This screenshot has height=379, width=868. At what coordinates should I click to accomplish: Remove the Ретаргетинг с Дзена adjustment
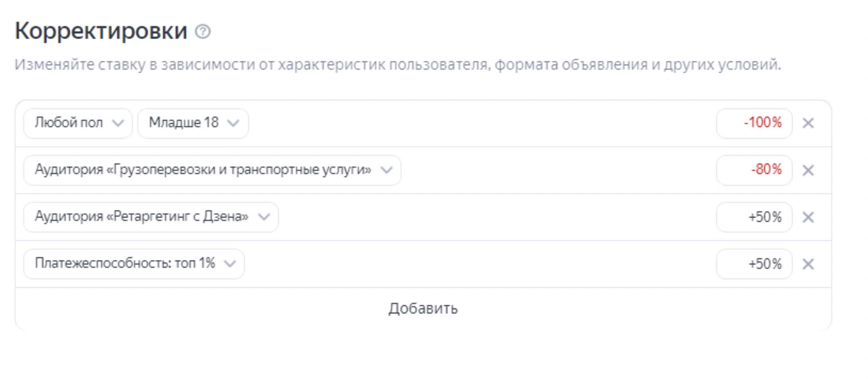pyautogui.click(x=808, y=217)
